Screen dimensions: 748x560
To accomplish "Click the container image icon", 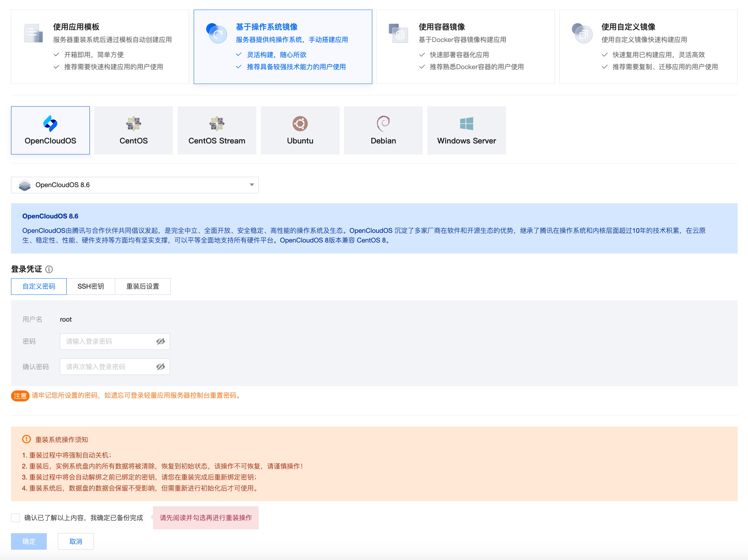I will [x=399, y=33].
